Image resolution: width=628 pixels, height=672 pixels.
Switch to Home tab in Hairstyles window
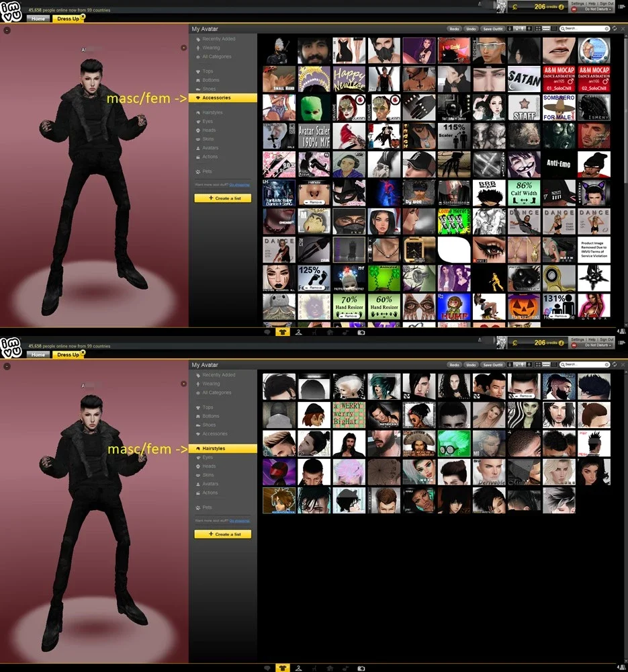[38, 355]
